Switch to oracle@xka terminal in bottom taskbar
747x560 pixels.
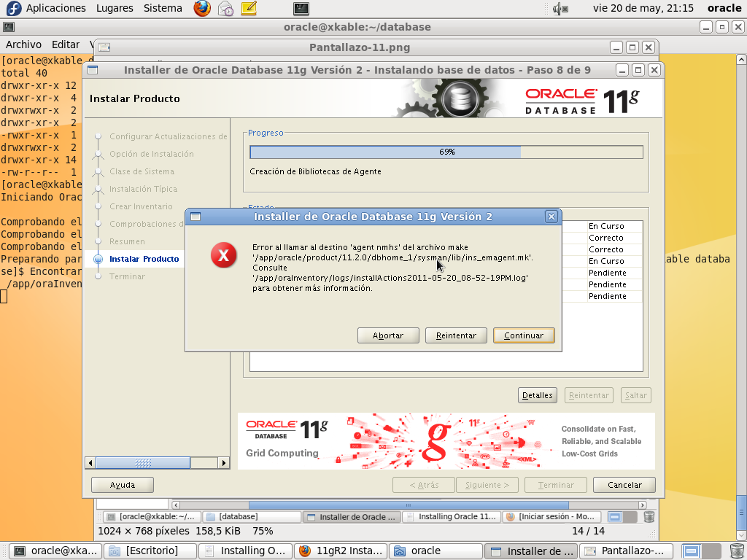(55, 551)
